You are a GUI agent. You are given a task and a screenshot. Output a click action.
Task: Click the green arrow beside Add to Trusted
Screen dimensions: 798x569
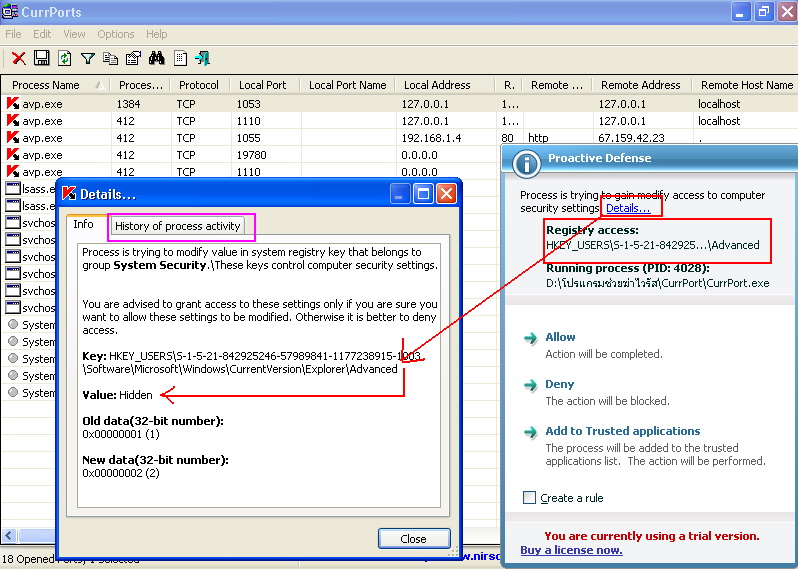click(x=531, y=432)
